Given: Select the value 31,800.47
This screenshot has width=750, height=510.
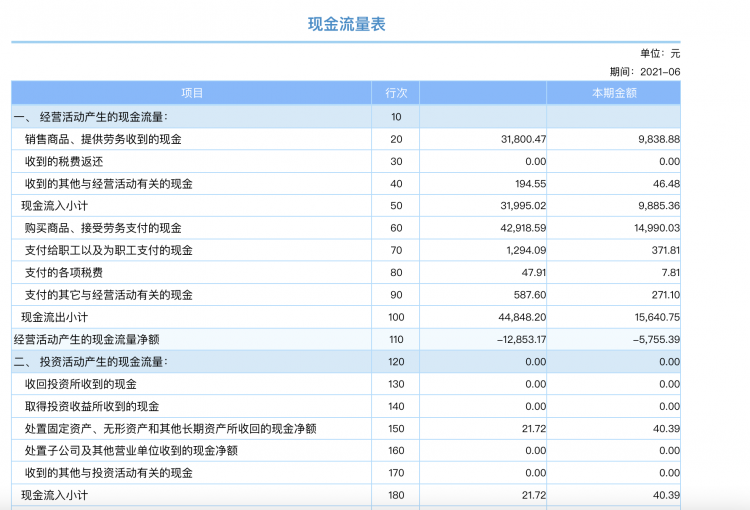Looking at the screenshot, I should click(x=523, y=139).
